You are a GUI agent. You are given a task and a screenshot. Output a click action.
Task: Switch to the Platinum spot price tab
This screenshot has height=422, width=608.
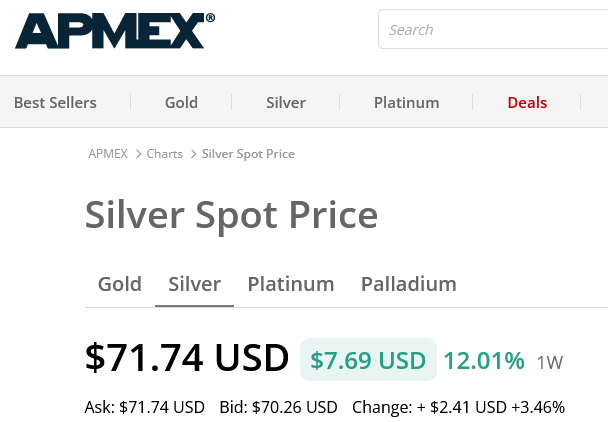pyautogui.click(x=291, y=284)
